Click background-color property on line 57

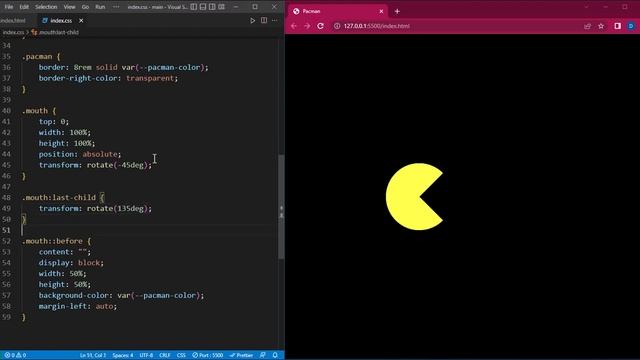click(x=74, y=295)
